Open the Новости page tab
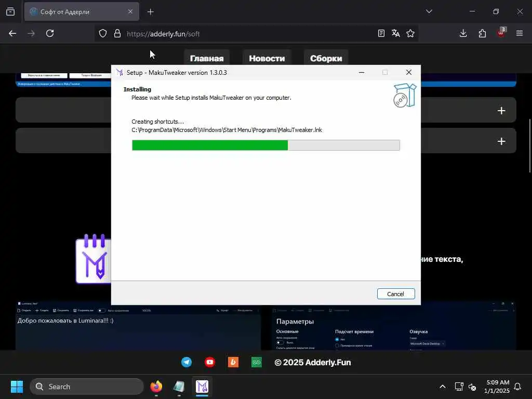 (267, 58)
